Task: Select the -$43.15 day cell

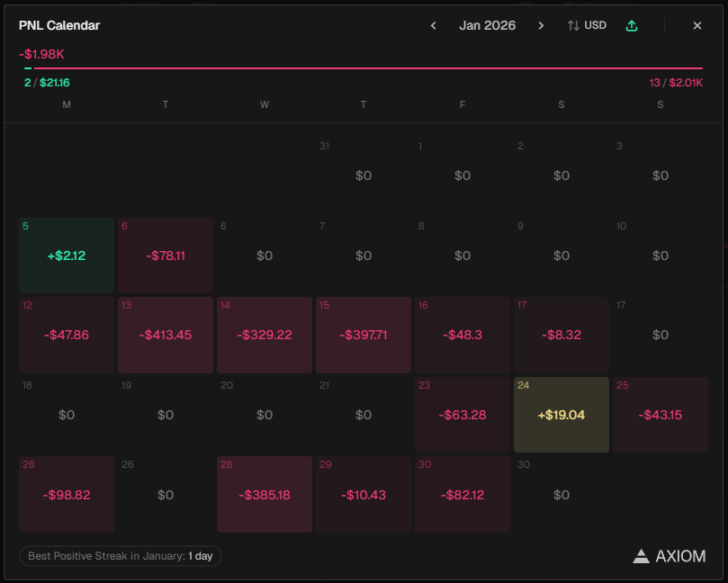Action: (661, 415)
